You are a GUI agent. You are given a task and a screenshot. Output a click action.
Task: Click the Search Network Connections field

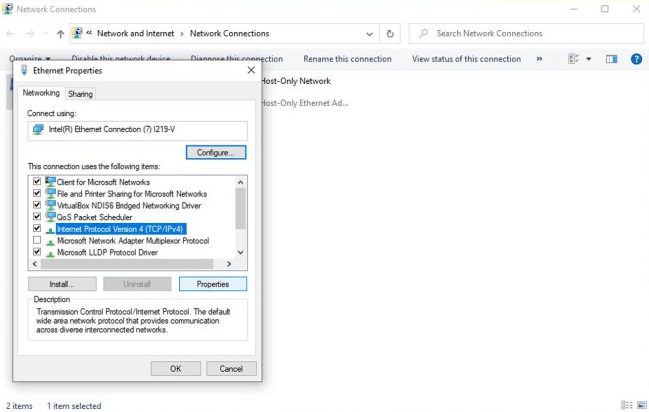(x=526, y=34)
